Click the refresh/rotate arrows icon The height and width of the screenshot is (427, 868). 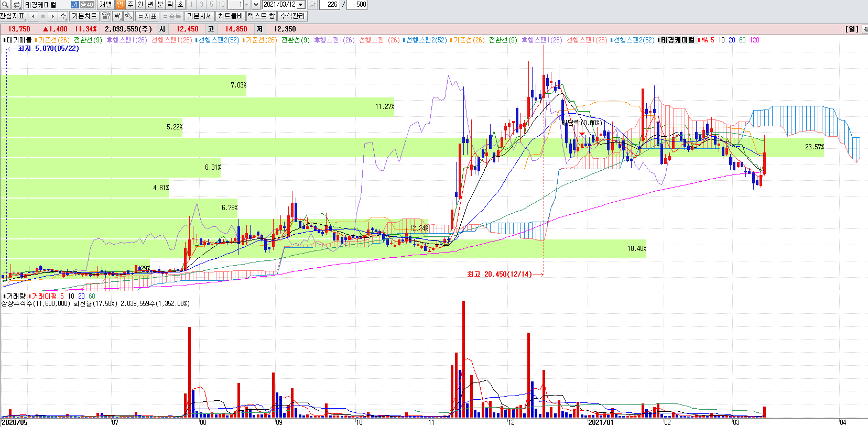click(x=16, y=4)
